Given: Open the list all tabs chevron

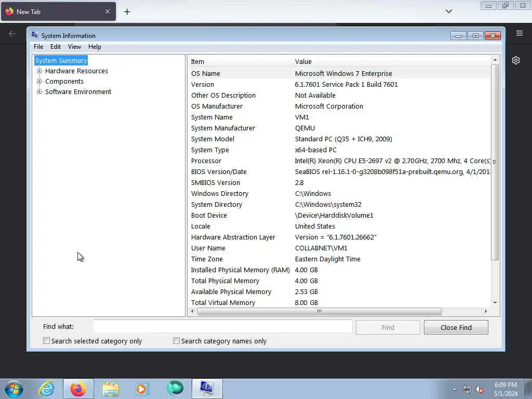Looking at the screenshot, I should 448,11.
